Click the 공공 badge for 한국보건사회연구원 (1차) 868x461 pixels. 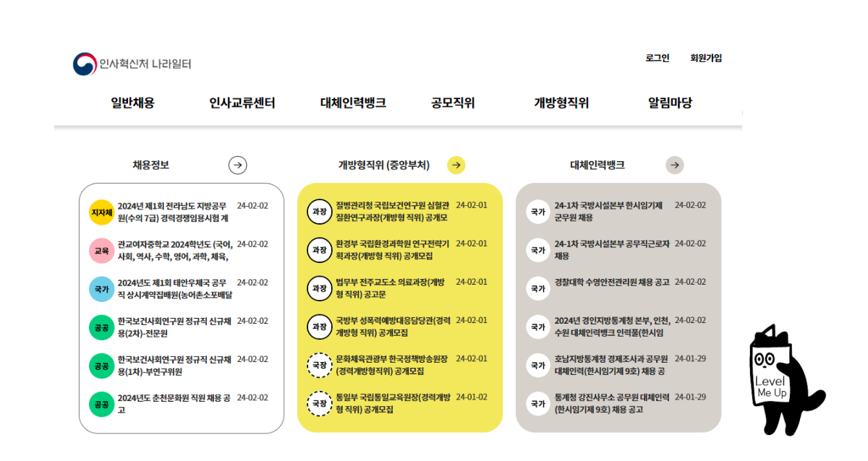[101, 366]
